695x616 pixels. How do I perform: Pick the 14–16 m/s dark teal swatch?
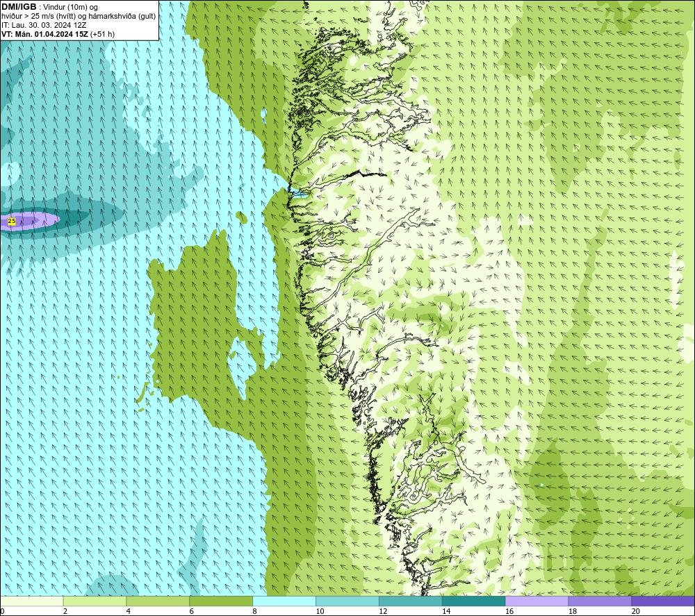pos(474,601)
